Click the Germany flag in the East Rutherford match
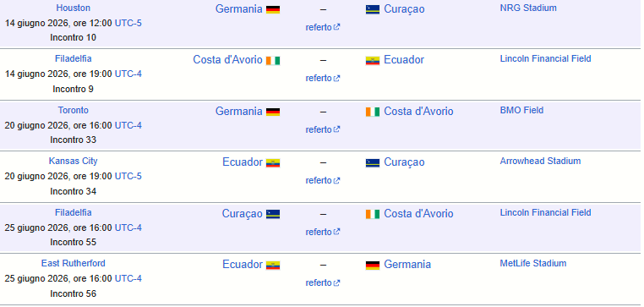The height and width of the screenshot is (307, 644). coord(373,265)
